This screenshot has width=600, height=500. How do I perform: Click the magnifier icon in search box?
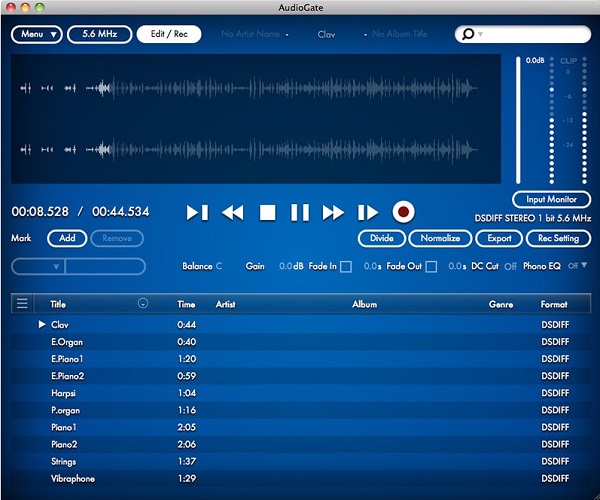(467, 34)
